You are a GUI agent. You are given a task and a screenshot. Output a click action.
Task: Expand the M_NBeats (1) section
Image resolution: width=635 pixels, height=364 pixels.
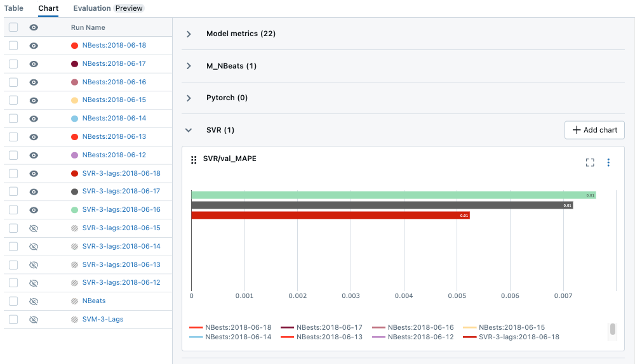(x=189, y=66)
